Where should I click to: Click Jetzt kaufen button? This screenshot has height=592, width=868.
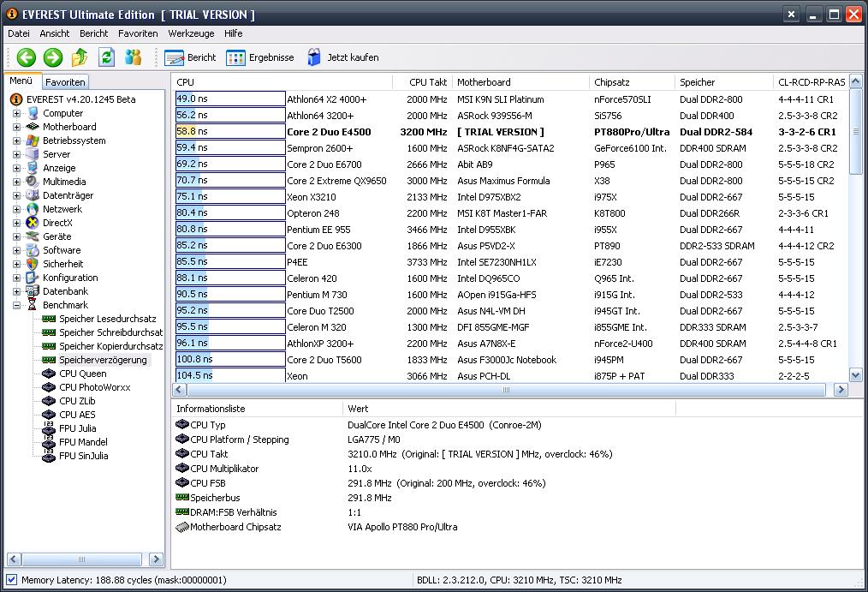[343, 57]
